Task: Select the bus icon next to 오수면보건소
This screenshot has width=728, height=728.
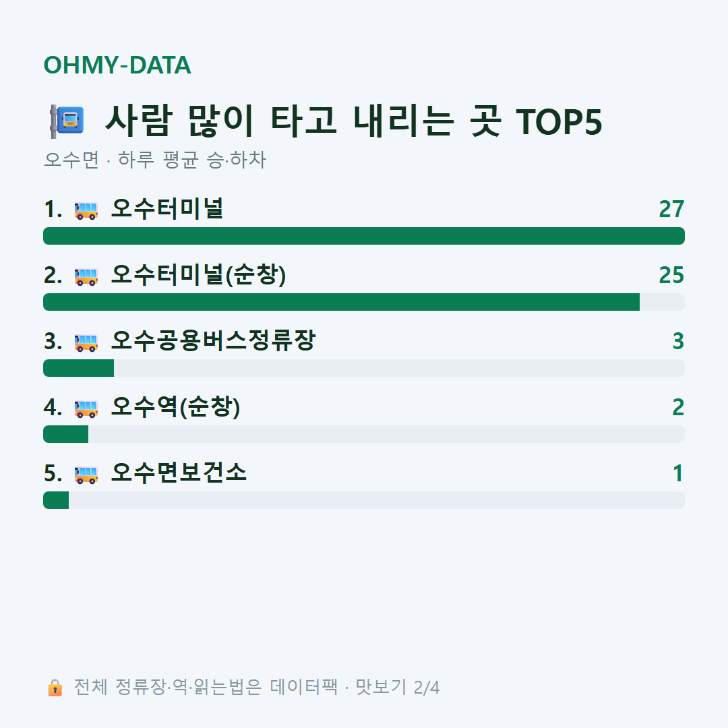Action: click(x=86, y=474)
